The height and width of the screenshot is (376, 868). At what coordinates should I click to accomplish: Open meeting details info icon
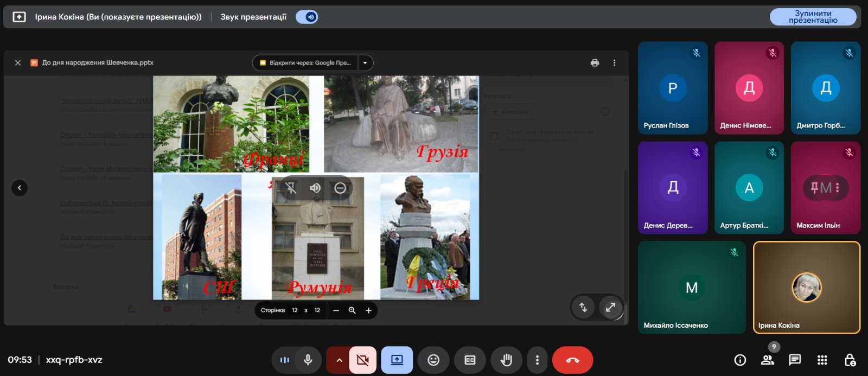[740, 360]
